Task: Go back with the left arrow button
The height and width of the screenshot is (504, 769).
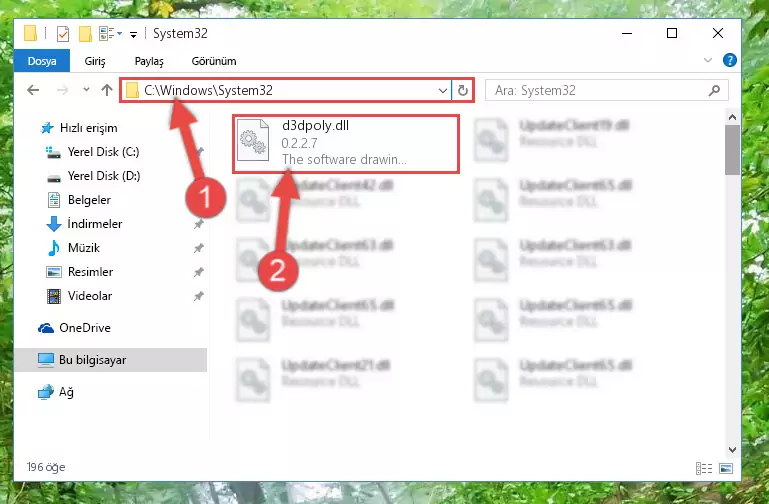Action: click(x=33, y=90)
